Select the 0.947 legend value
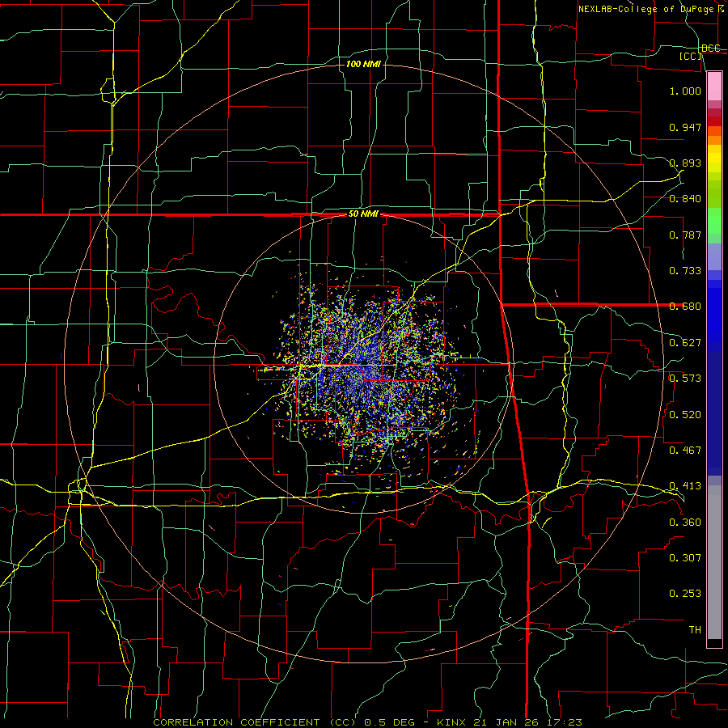The image size is (728, 728). tap(685, 127)
